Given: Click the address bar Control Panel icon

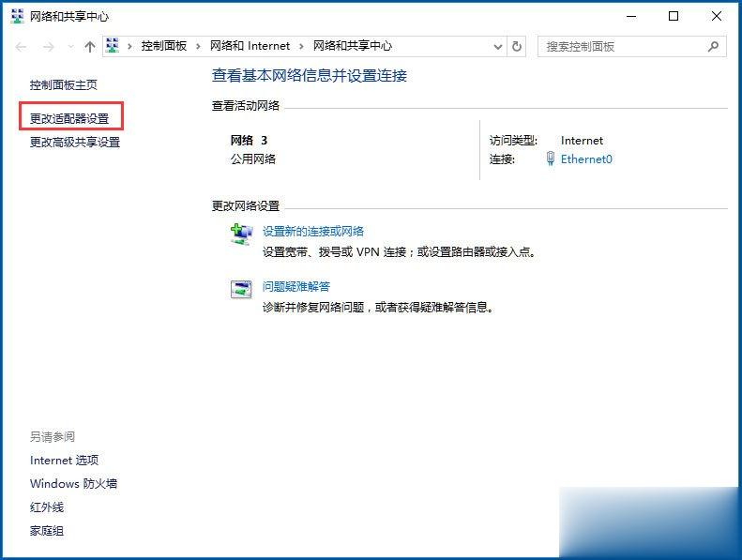Looking at the screenshot, I should point(113,45).
